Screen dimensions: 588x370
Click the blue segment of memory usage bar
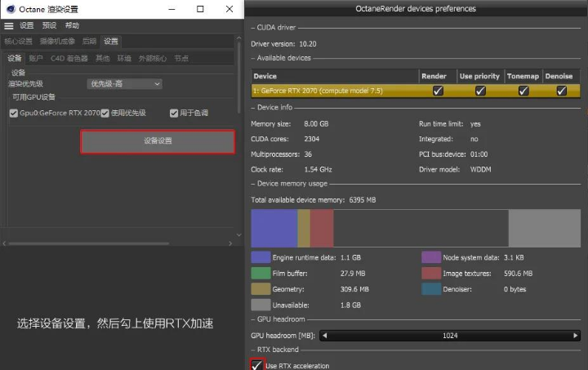click(x=274, y=229)
